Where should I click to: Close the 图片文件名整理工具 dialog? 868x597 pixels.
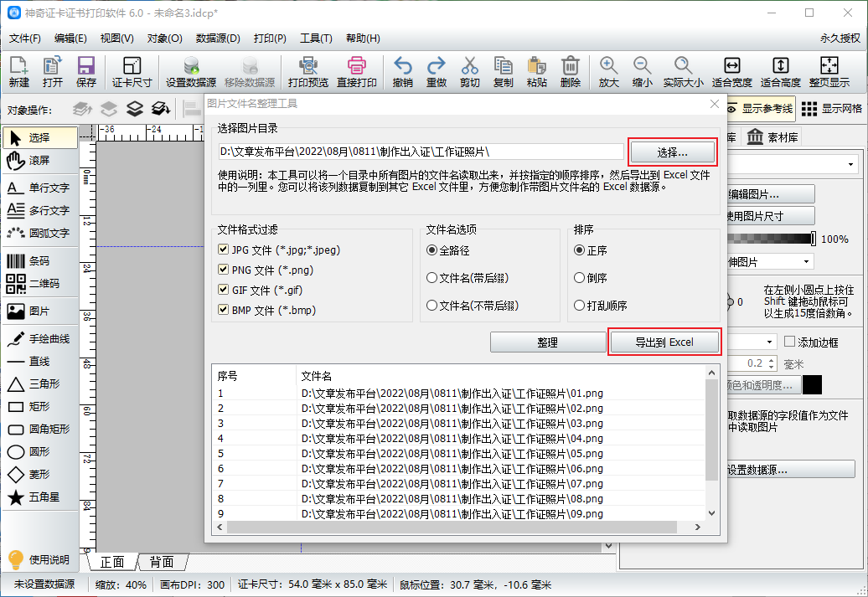coord(715,104)
